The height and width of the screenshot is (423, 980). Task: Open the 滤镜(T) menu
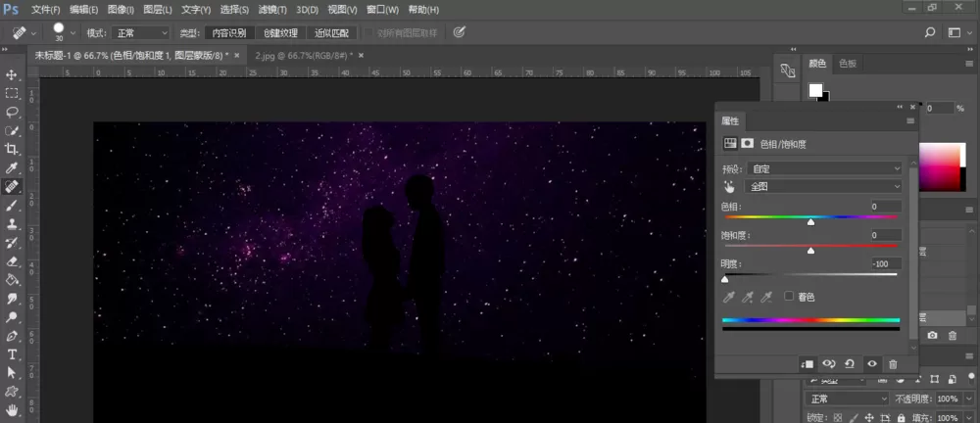tap(272, 10)
